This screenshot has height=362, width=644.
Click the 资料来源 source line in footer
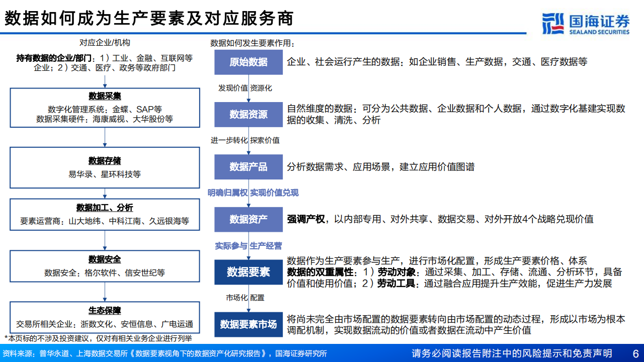(x=165, y=353)
